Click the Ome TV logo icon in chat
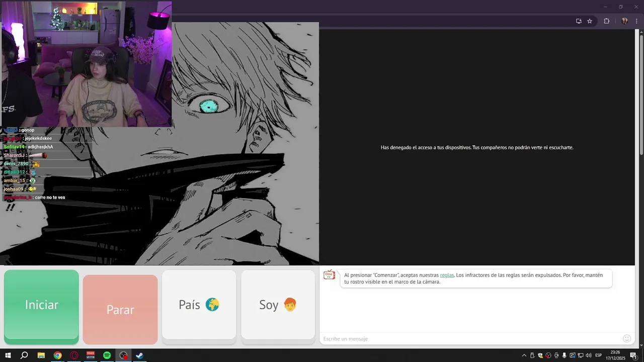This screenshot has height=362, width=644. (x=329, y=275)
